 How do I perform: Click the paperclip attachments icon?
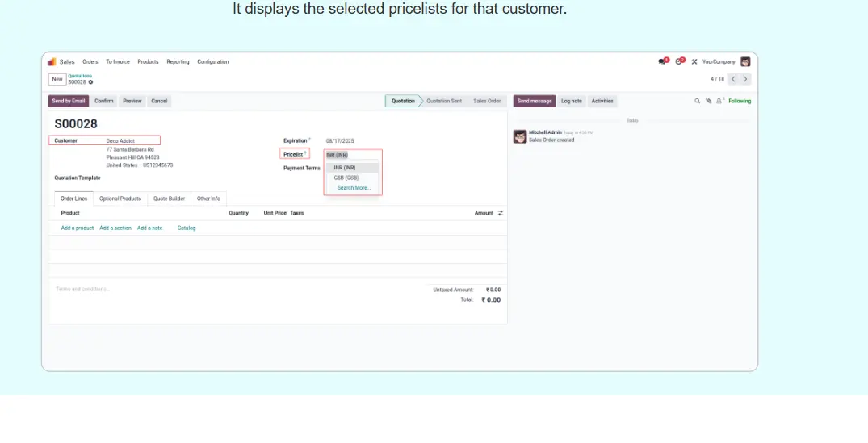coord(708,101)
